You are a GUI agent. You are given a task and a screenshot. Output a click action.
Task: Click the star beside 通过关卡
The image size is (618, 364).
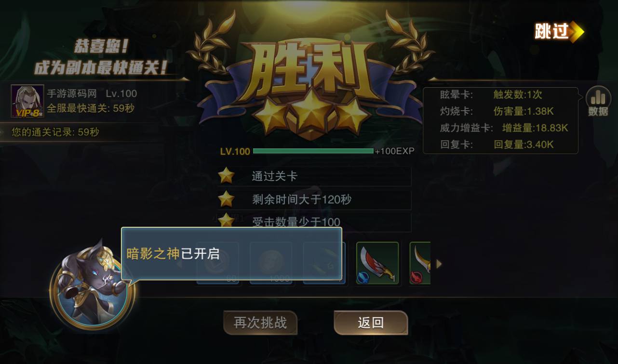click(x=226, y=176)
